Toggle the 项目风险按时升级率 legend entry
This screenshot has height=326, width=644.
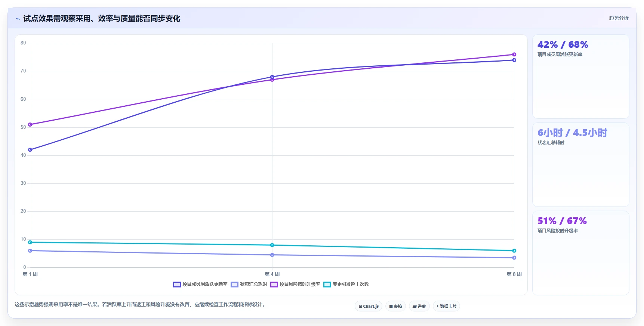pos(295,284)
